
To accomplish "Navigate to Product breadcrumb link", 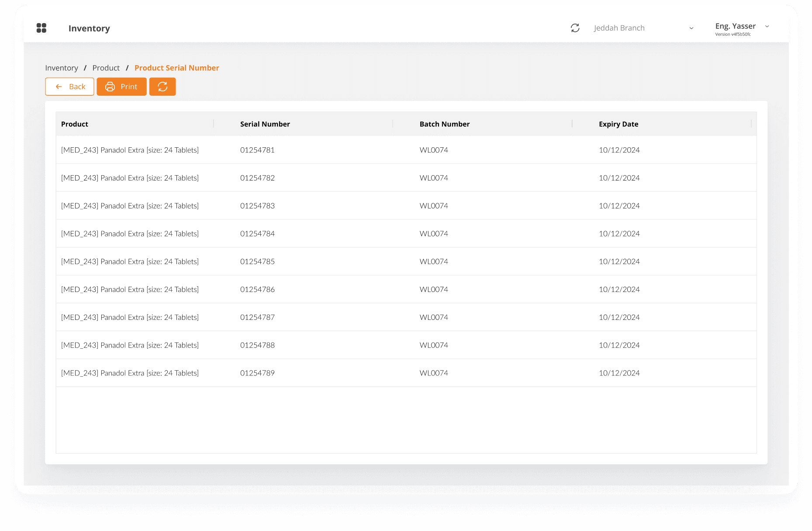I will pos(106,68).
